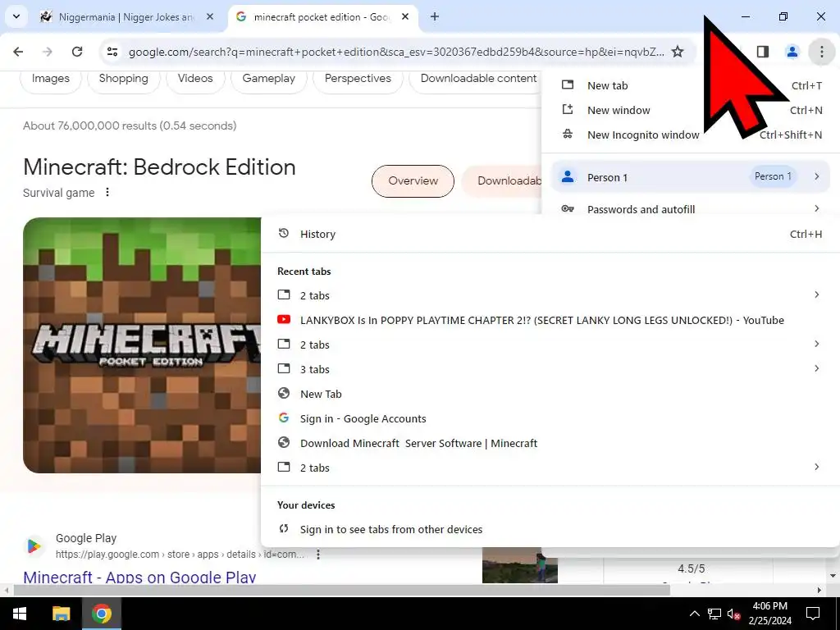Show hidden system tray icons
840x630 pixels.
click(694, 614)
